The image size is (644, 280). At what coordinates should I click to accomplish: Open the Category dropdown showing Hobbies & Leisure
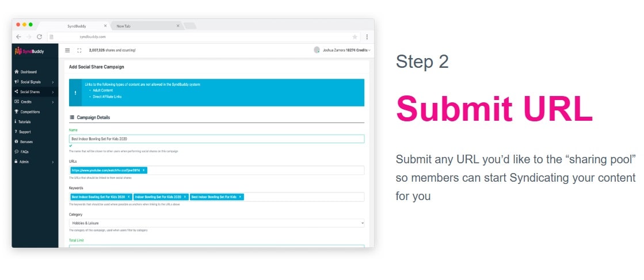click(x=216, y=223)
